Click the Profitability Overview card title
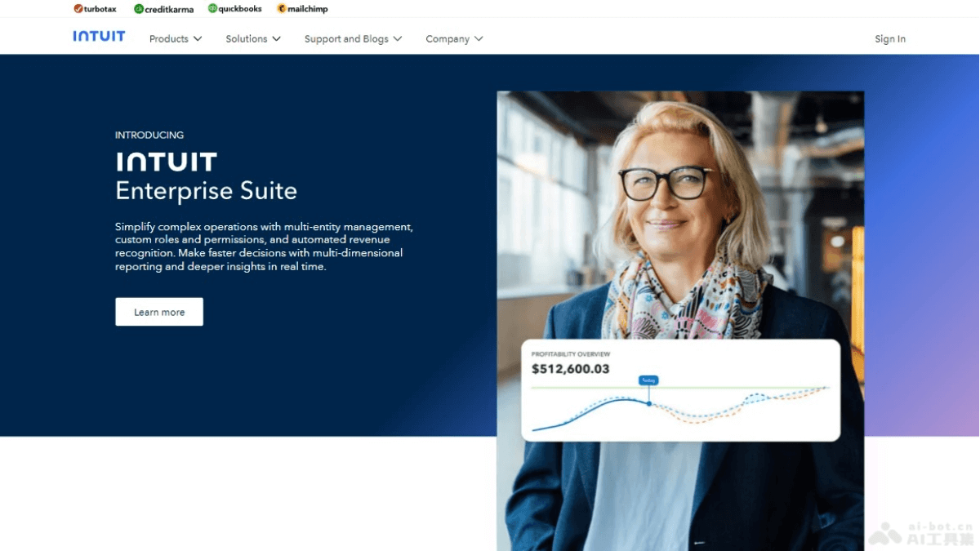 pyautogui.click(x=570, y=354)
